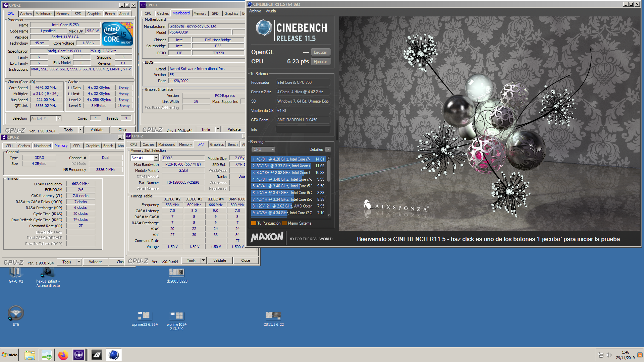Open the Caches tab in the Memory window
This screenshot has width=644, height=362.
pos(24,146)
